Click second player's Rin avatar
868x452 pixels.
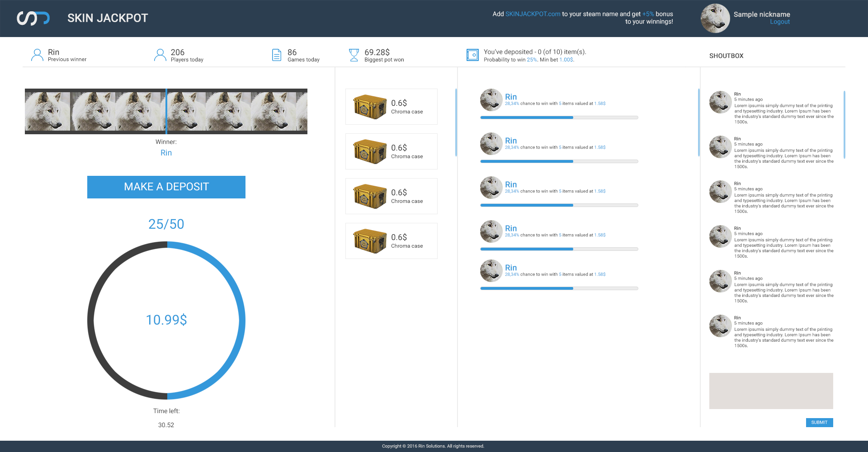coord(491,144)
